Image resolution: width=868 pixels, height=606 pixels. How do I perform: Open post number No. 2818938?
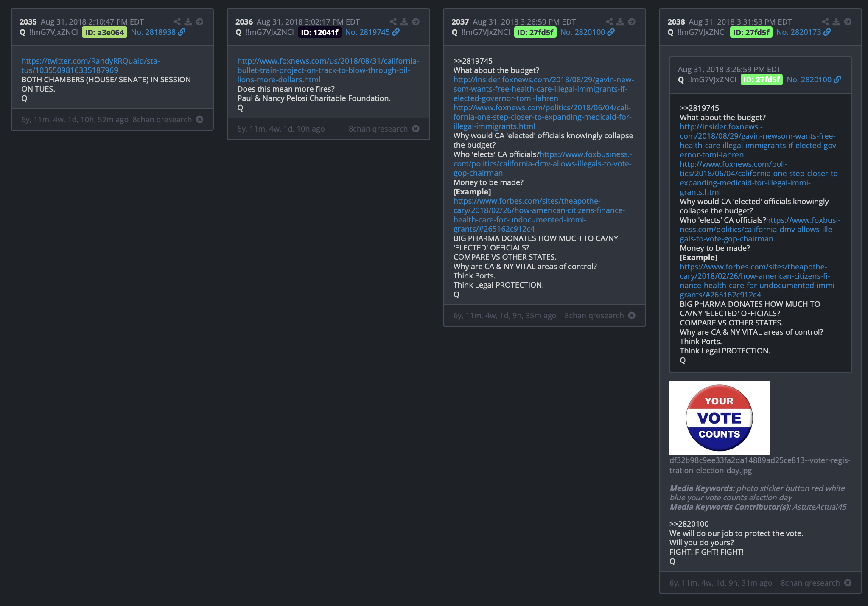153,32
